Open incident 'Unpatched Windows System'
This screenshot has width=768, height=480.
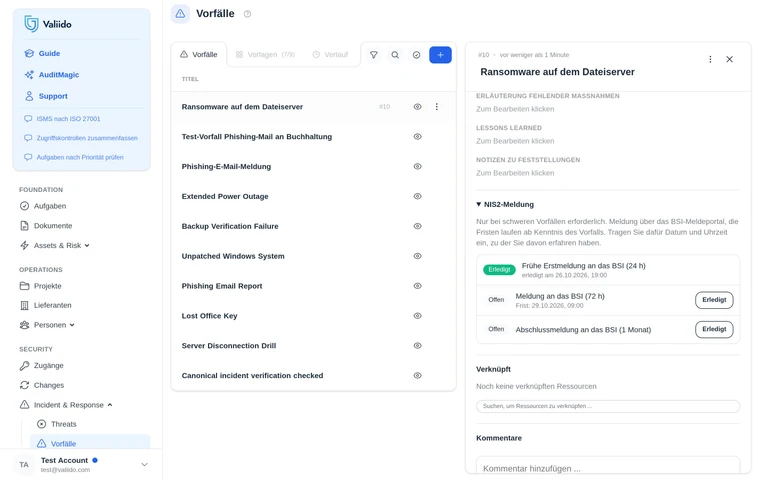233,256
